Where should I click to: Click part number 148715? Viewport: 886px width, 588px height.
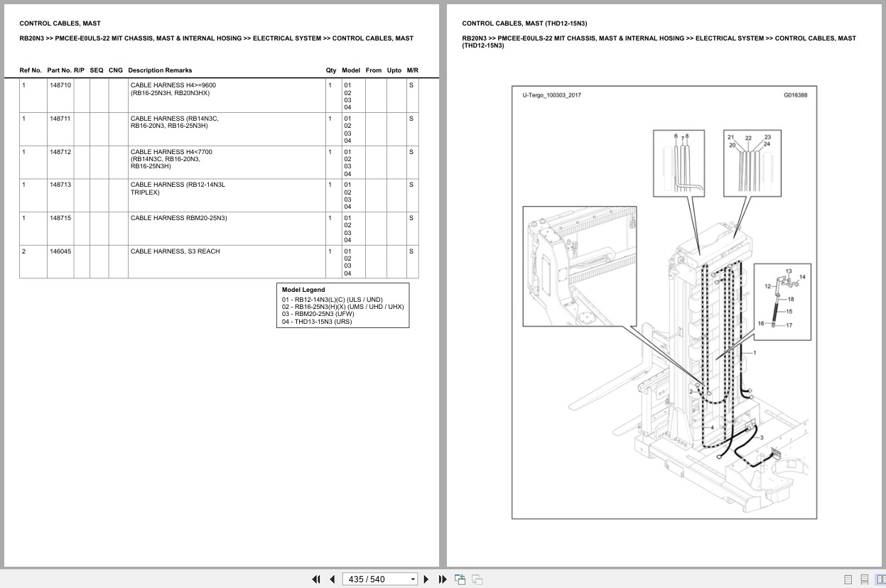tap(60, 218)
